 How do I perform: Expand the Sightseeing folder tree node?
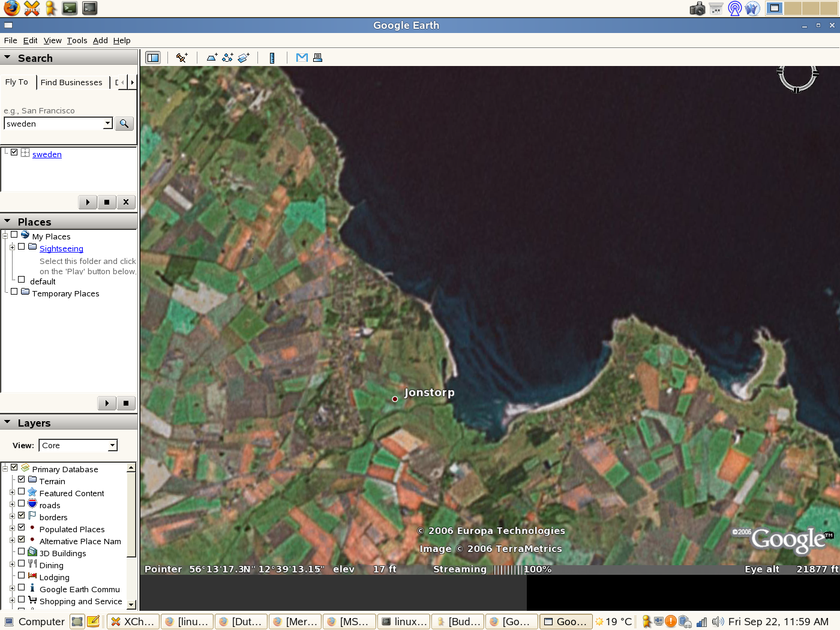pos(12,247)
